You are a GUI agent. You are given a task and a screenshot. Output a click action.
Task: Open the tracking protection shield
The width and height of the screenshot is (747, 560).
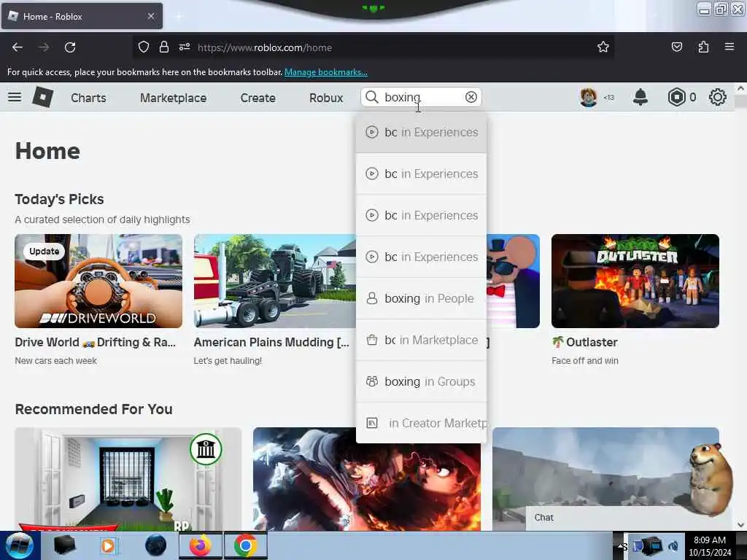click(144, 47)
